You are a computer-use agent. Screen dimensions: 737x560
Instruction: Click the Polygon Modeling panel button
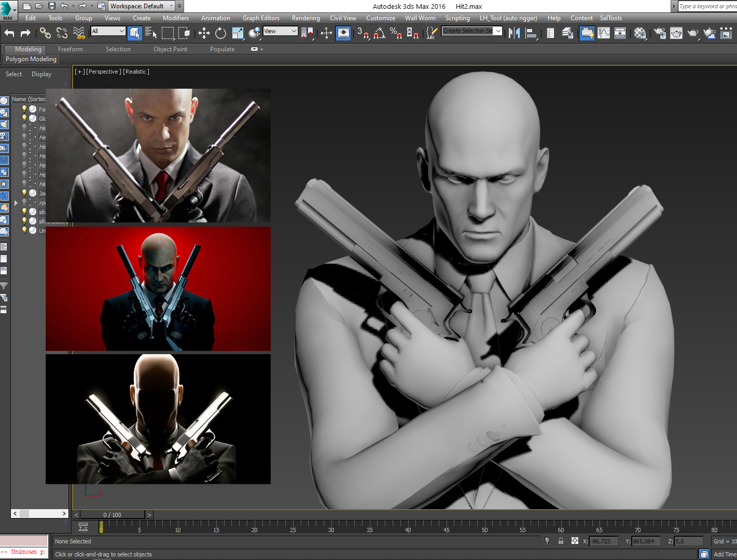click(31, 59)
